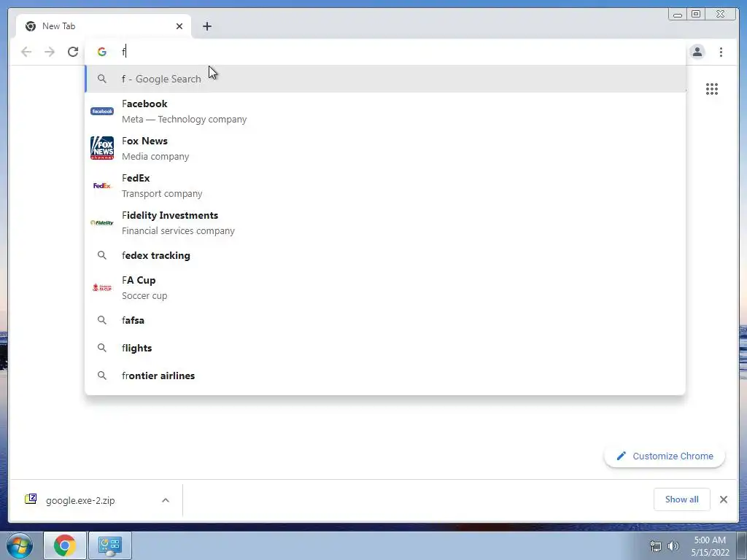747x560 pixels.
Task: Select the Fidelity Investments suggestion
Action: [x=385, y=223]
